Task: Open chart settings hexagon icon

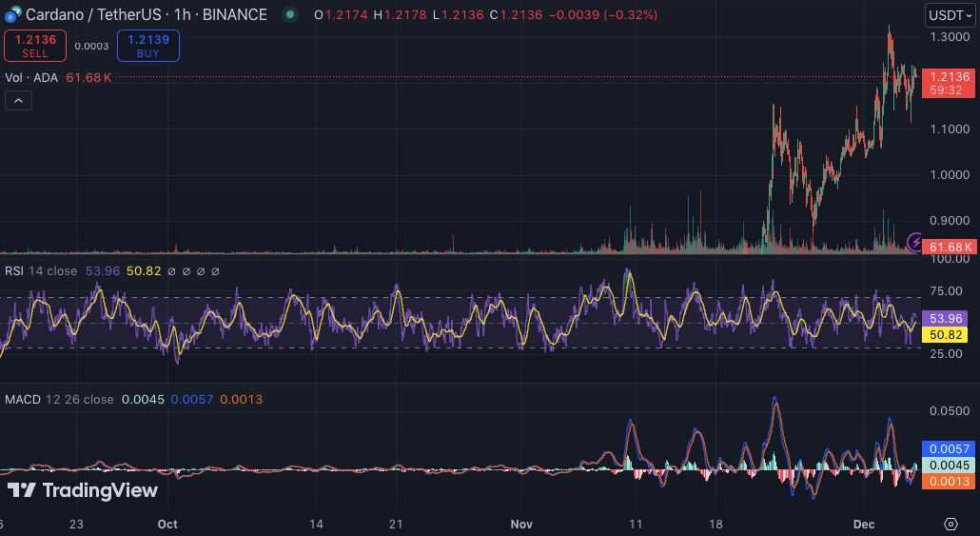Action: 951,524
